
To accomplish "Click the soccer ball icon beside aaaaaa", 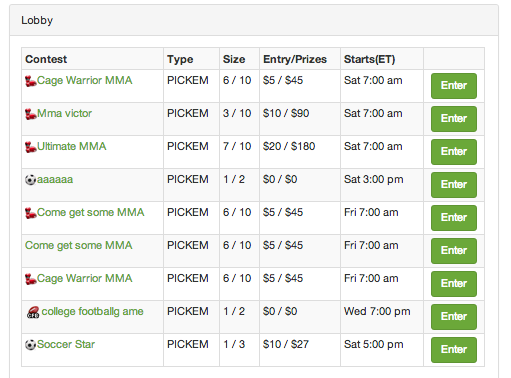I will click(30, 180).
